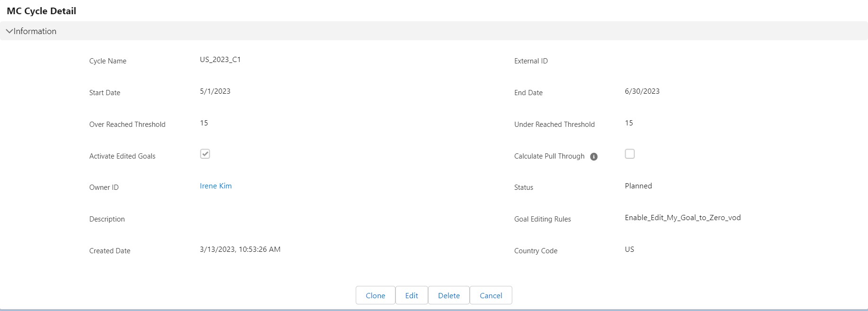
Task: Select the Under Reached Threshold value
Action: pos(629,123)
